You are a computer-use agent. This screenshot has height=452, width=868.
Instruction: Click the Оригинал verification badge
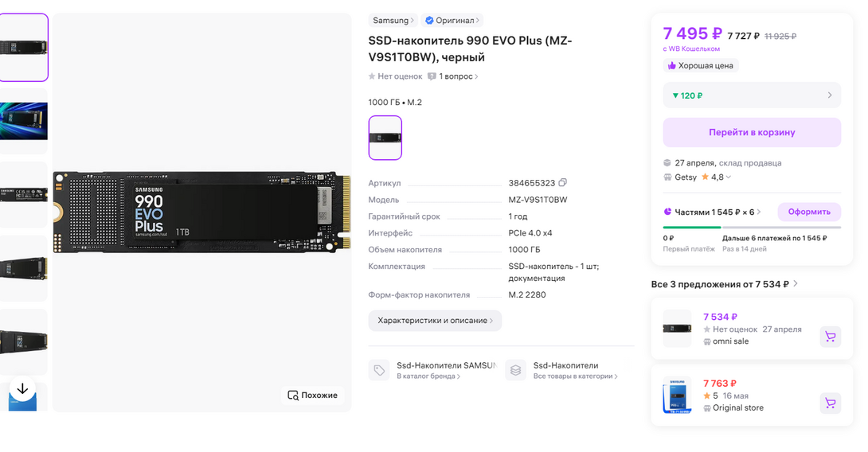click(x=452, y=21)
